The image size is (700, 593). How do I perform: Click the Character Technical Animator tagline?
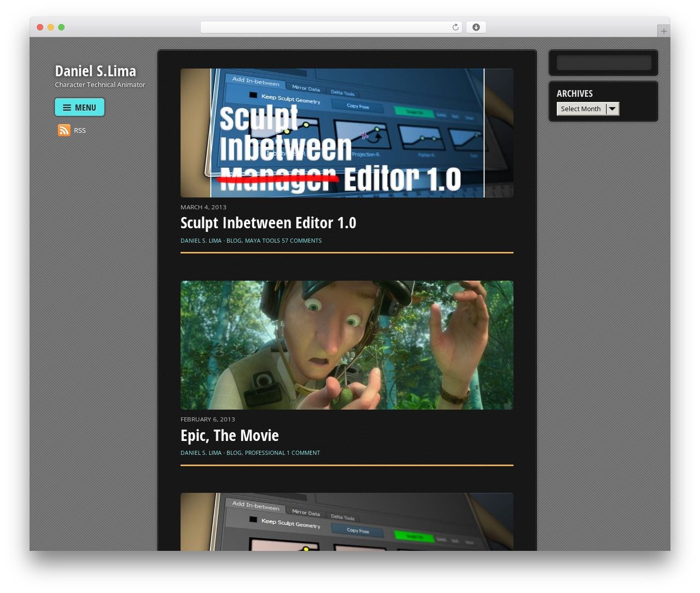(100, 85)
